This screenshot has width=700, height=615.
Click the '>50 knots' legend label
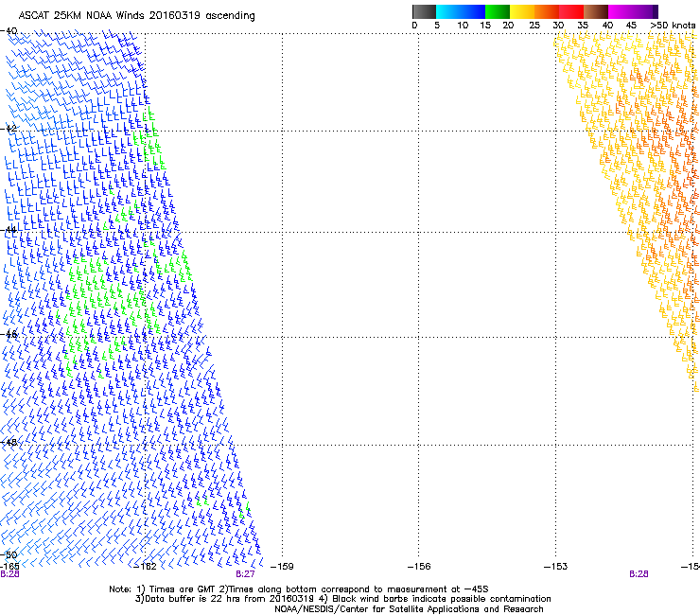[673, 26]
